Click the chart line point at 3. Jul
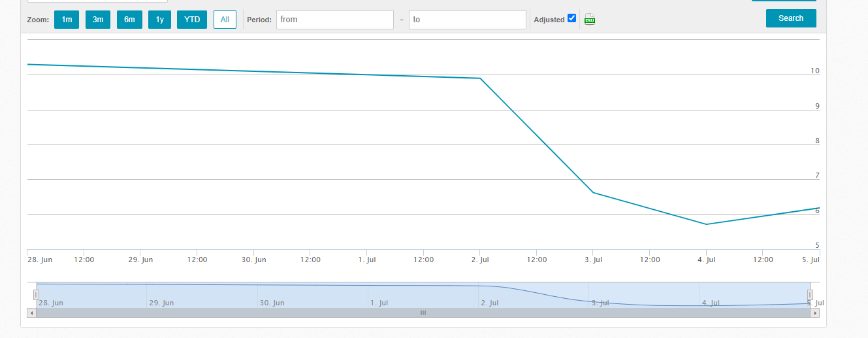Viewport: 868px width, 338px height. point(593,192)
